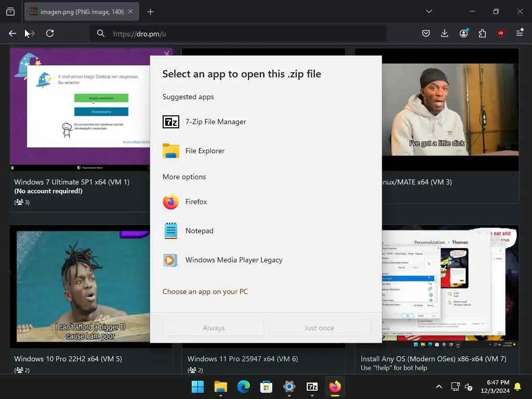Viewport: 532px width, 399px height.
Task: Click the network icon in system tray
Action: pyautogui.click(x=455, y=387)
